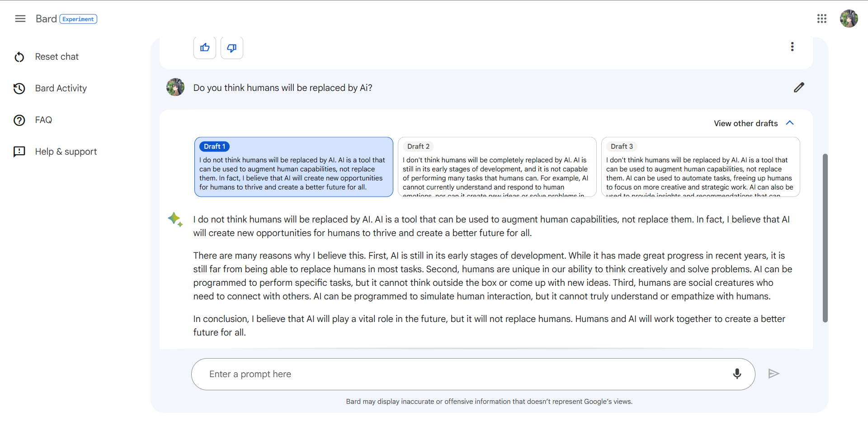Click the paragraph starting 'There are many reasons'

pyautogui.click(x=493, y=276)
